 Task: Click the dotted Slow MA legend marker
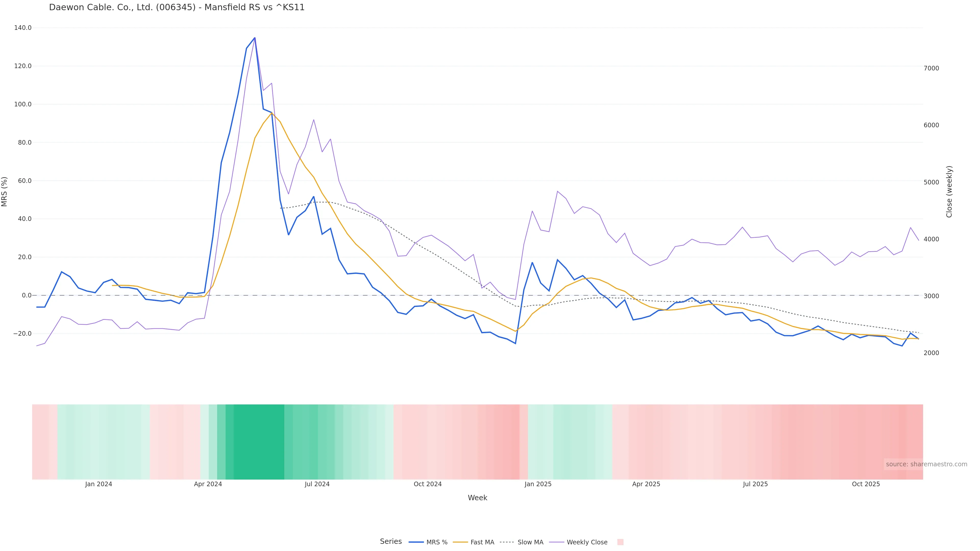pos(507,542)
